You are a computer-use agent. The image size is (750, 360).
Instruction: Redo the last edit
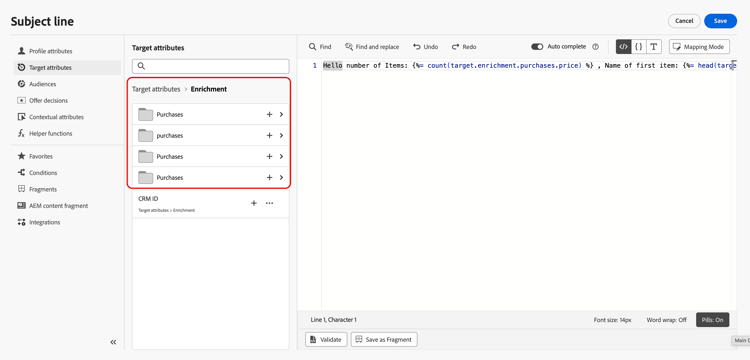coord(464,47)
